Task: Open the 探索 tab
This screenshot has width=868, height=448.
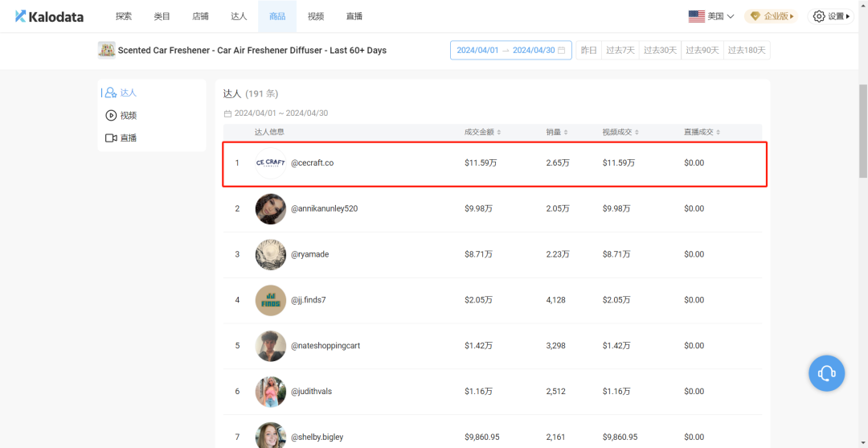Action: coord(124,17)
